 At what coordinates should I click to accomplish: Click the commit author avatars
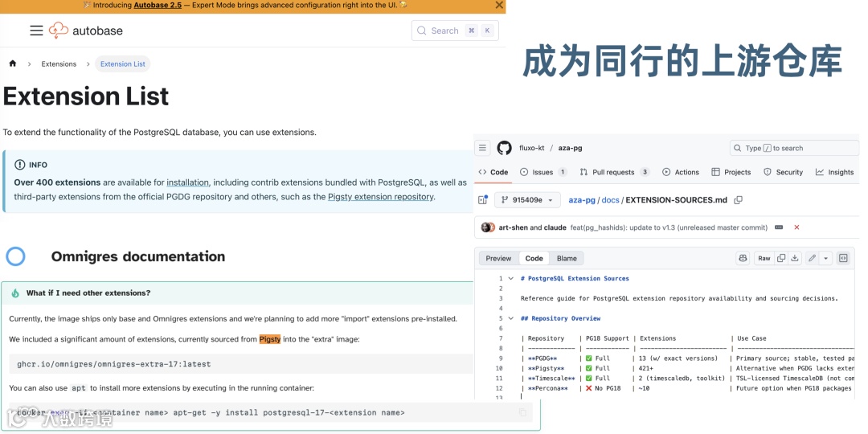pos(489,227)
